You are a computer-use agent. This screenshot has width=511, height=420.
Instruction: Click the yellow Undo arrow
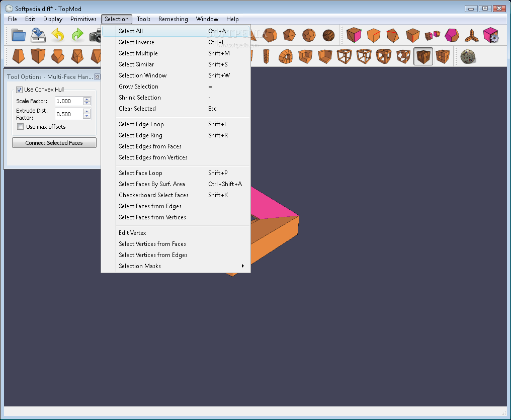click(x=58, y=35)
